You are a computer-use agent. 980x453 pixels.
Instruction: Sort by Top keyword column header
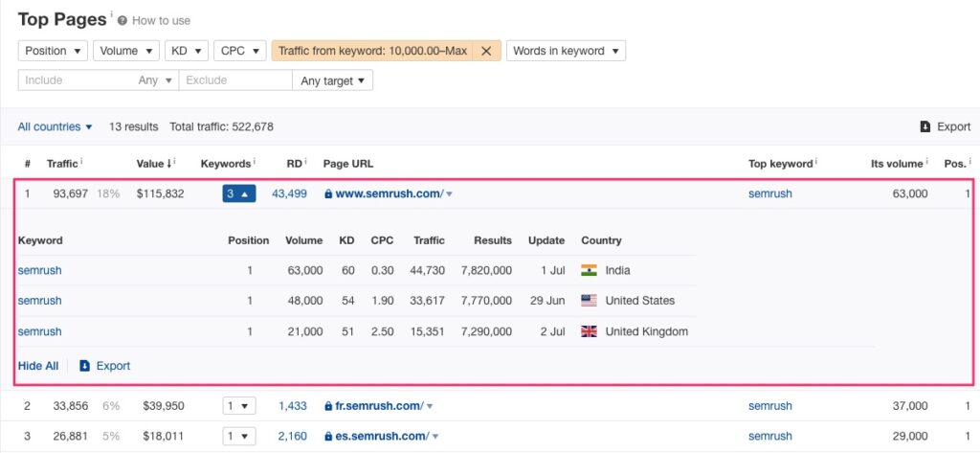[x=782, y=164]
